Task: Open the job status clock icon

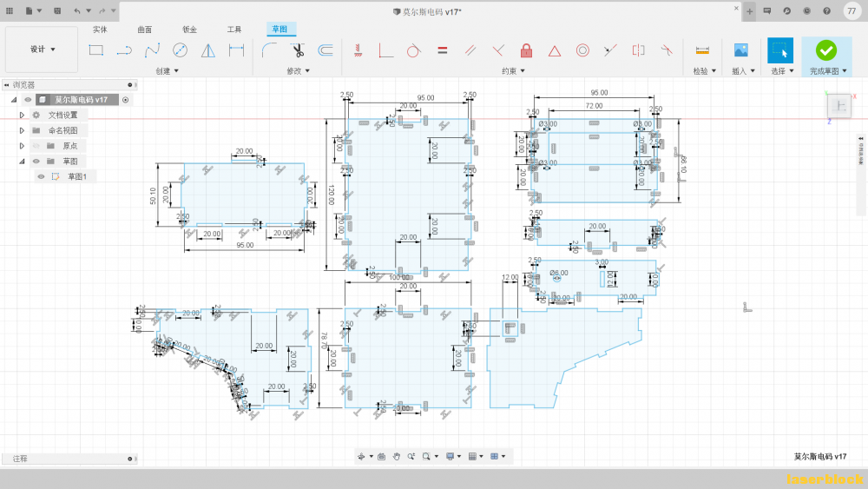Action: (x=806, y=10)
